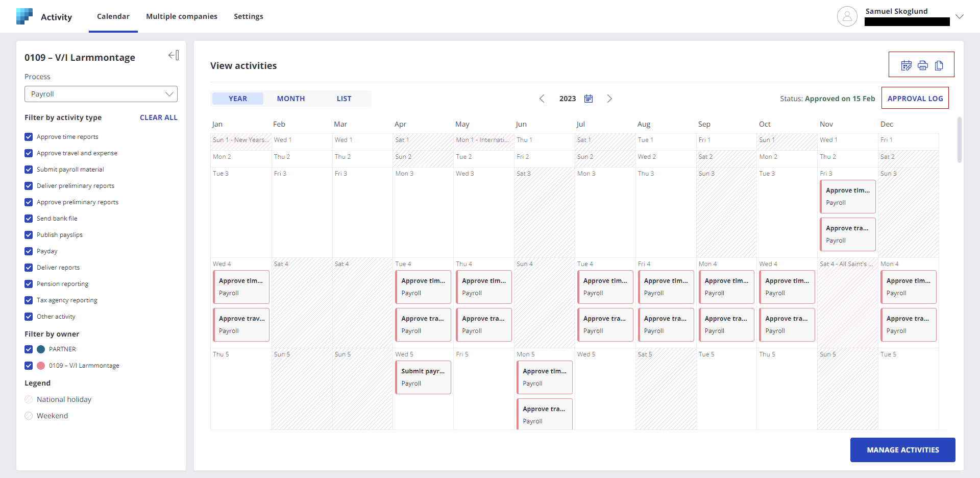Open January Wed 4 Approve travel card

(241, 325)
